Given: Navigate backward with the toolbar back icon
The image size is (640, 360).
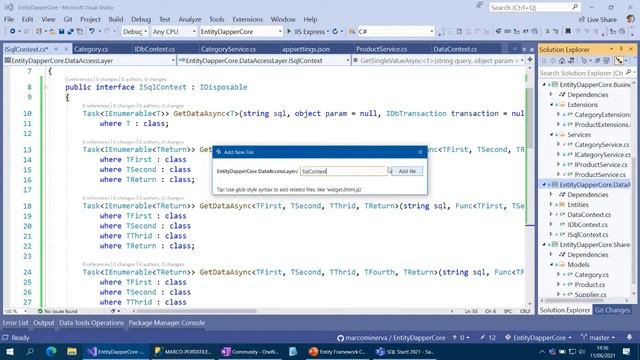Looking at the screenshot, I should pos(12,31).
